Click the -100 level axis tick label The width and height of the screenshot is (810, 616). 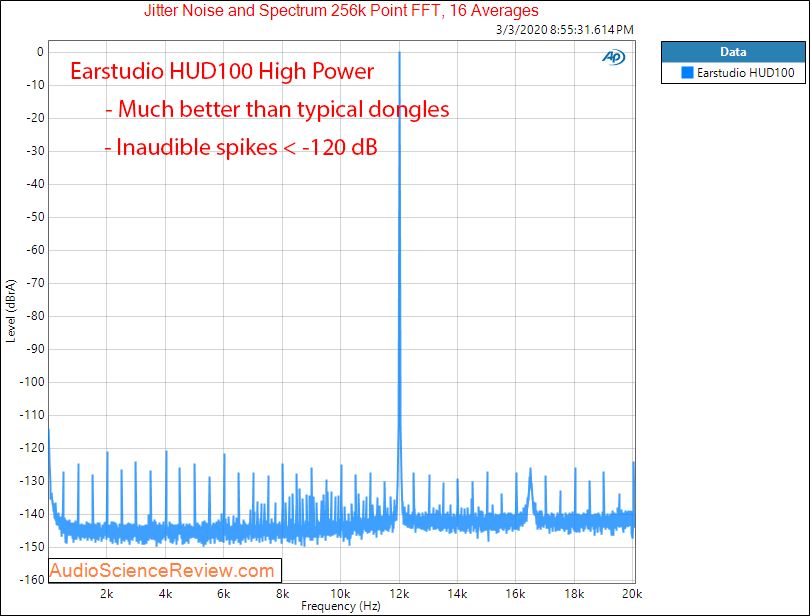[x=32, y=382]
